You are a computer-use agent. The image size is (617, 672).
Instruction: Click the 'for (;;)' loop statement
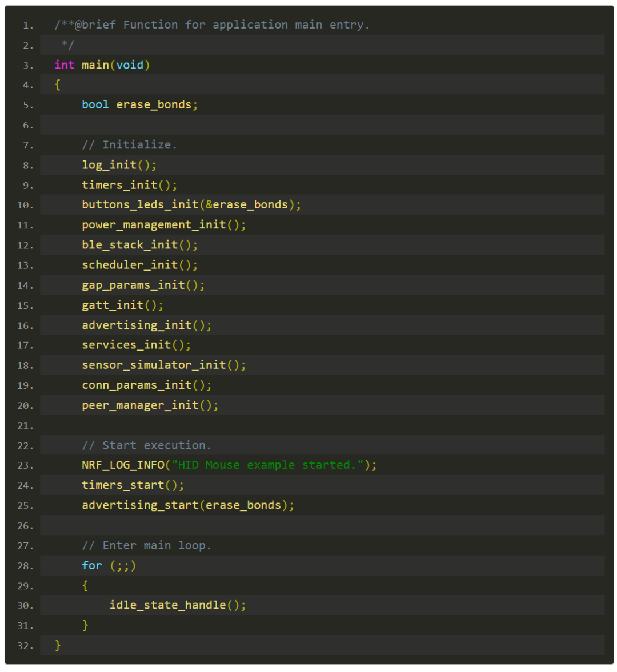click(x=109, y=565)
